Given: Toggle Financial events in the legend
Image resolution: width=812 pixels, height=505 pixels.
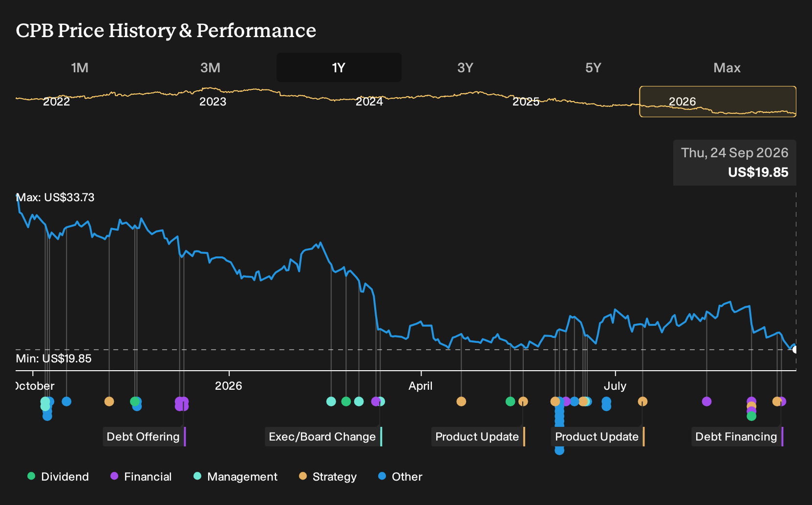Looking at the screenshot, I should 141,477.
